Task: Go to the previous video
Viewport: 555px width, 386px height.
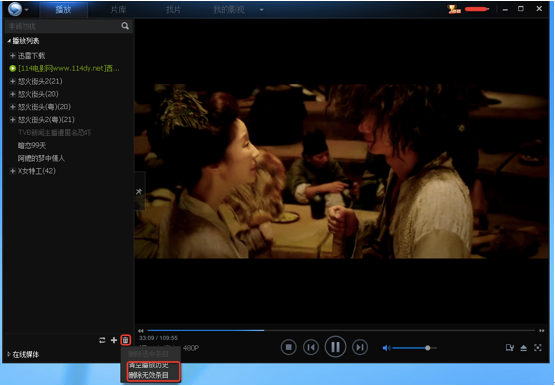Action: point(311,347)
